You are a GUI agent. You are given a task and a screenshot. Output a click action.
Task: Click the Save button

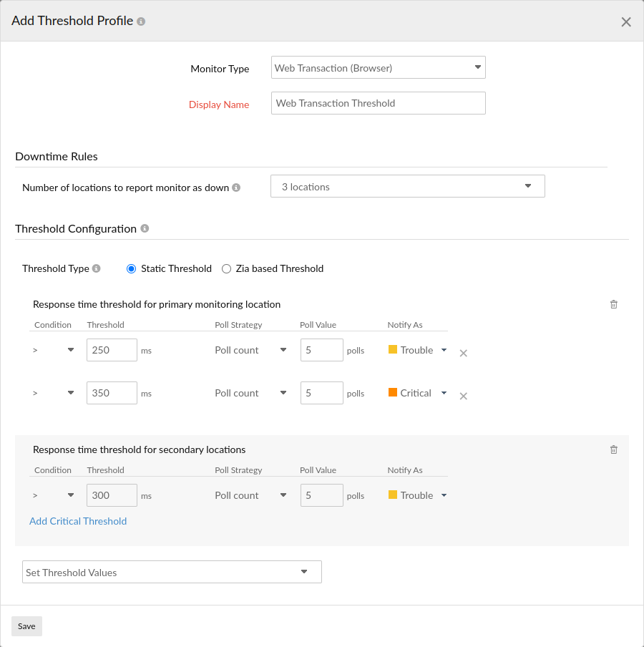click(x=26, y=626)
